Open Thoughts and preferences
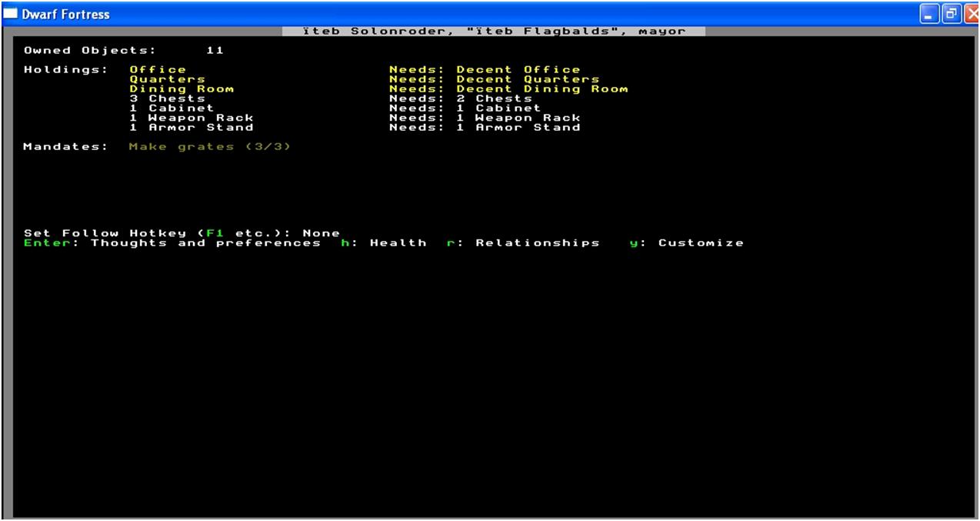The width and height of the screenshot is (980, 521). [x=172, y=243]
